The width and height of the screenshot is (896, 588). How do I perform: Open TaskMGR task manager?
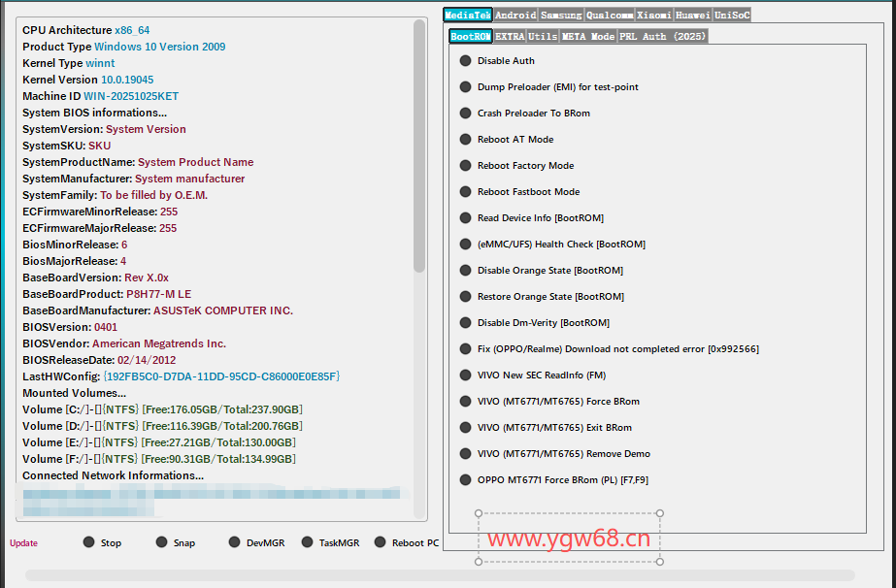[331, 542]
